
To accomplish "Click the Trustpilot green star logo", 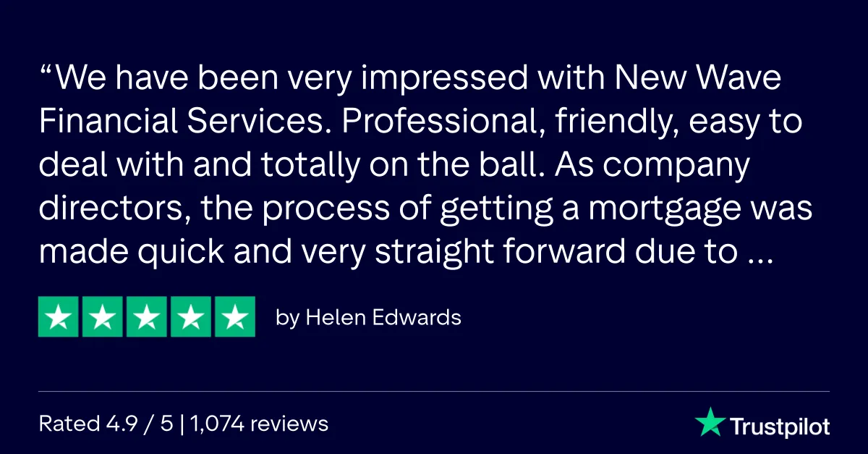I will point(710,421).
